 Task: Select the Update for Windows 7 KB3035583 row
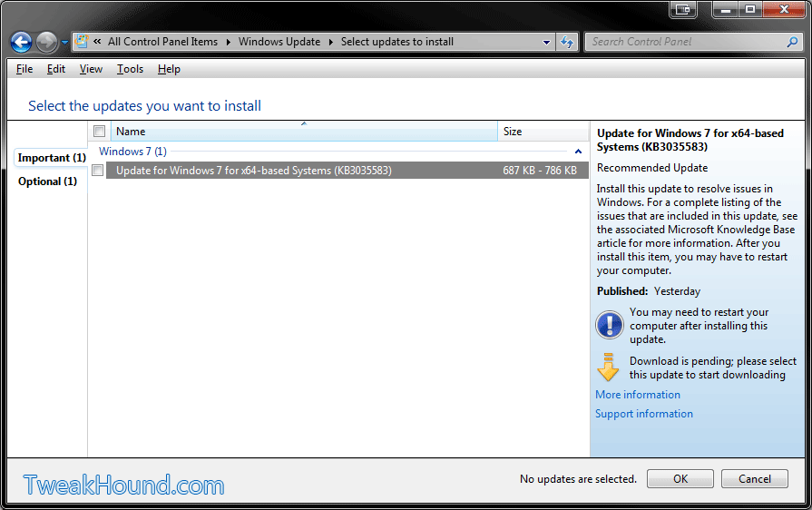click(347, 171)
